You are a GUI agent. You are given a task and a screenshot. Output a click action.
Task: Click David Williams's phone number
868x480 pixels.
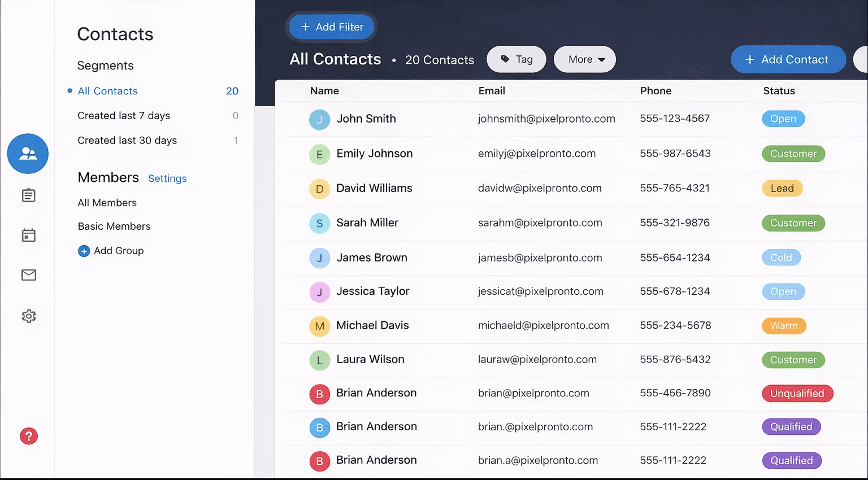pos(675,188)
